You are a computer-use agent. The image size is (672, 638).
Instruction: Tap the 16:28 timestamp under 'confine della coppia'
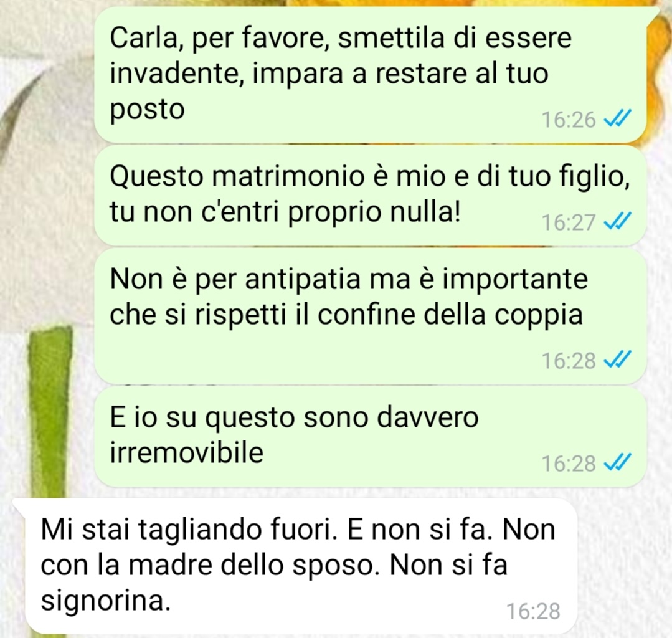click(569, 361)
